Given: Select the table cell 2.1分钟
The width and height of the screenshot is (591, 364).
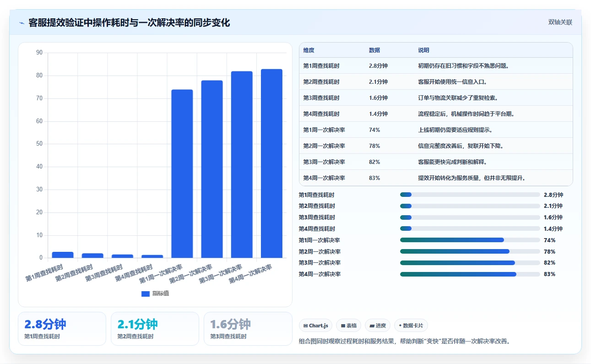Looking at the screenshot, I should [378, 81].
